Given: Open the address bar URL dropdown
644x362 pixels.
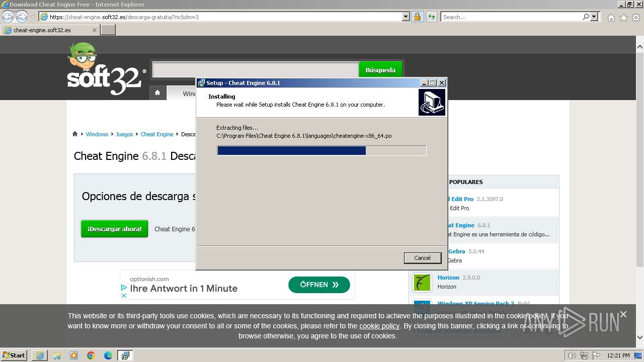Looking at the screenshot, I should pos(406,17).
